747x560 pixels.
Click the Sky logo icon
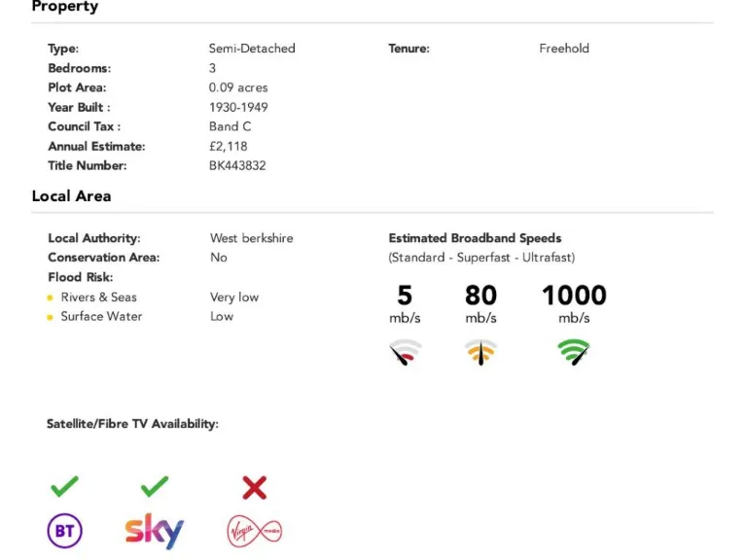pos(155,532)
